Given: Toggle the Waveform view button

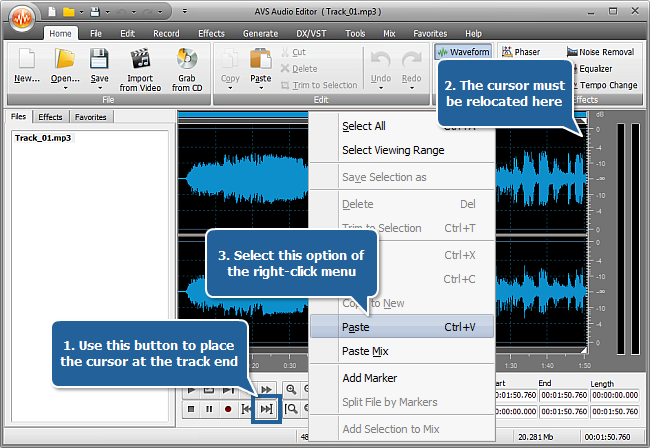Looking at the screenshot, I should pyautogui.click(x=463, y=52).
